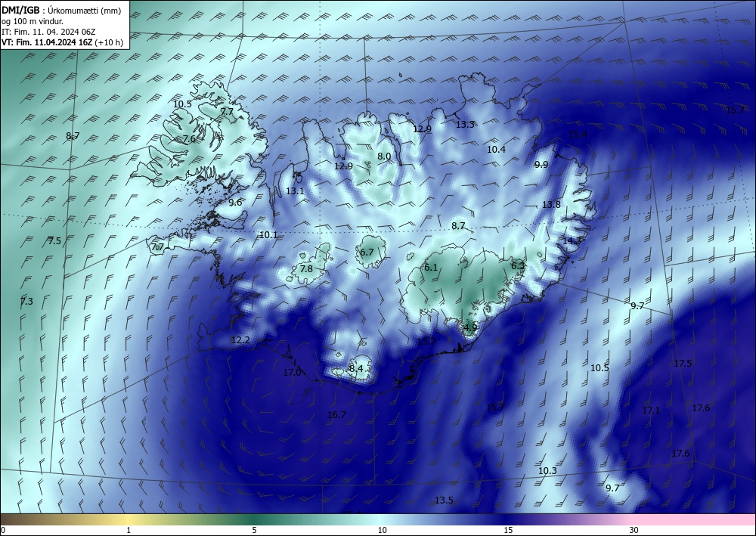The width and height of the screenshot is (756, 536).
Task: Select the 7.3 value at the western edge
Action: click(x=26, y=302)
